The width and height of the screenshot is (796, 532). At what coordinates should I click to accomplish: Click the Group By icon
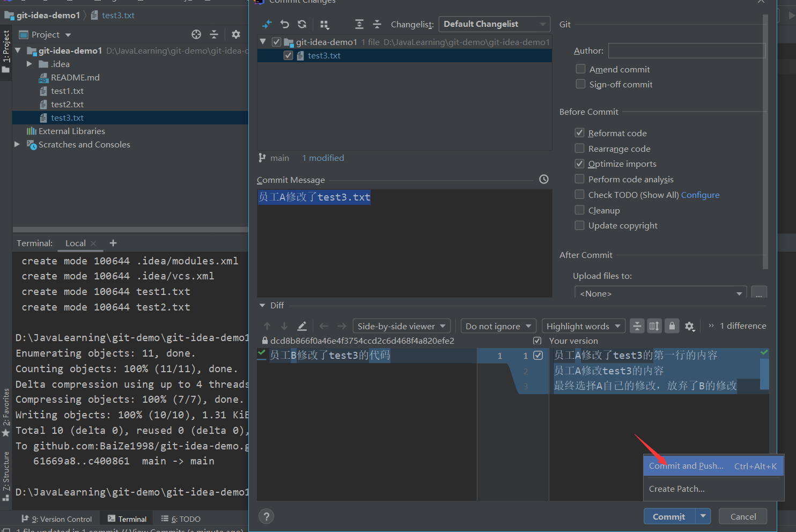click(325, 24)
